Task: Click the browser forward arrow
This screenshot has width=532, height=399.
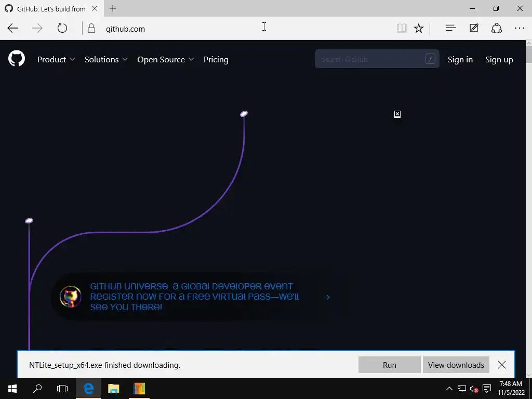Action: tap(37, 28)
